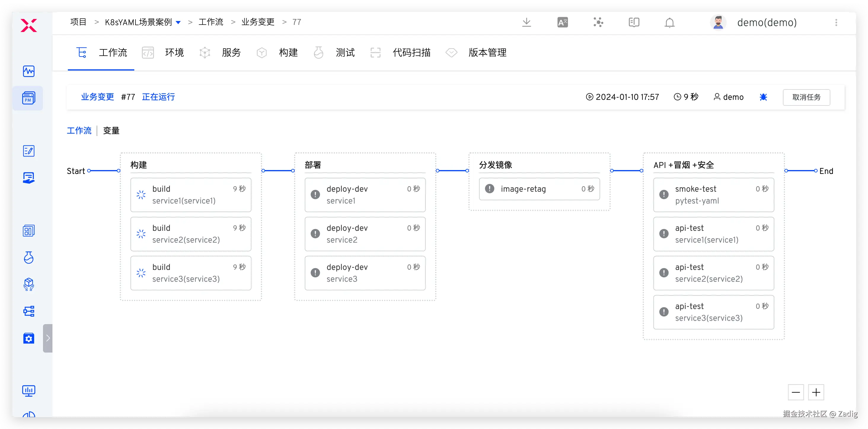This screenshot has width=868, height=429.
Task: Click the help documentation book icon
Action: 634,23
